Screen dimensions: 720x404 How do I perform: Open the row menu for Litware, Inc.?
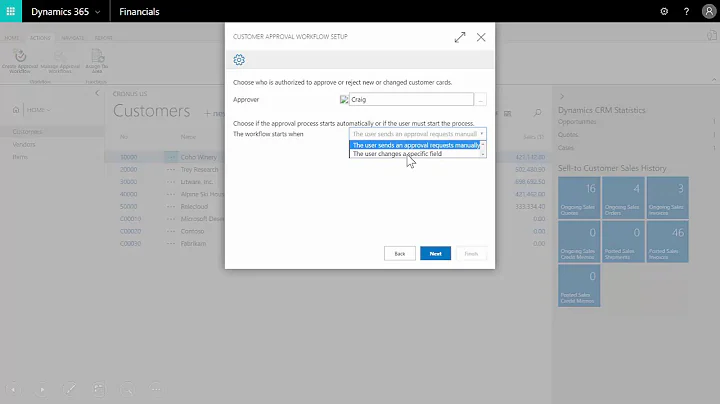[x=171, y=182]
